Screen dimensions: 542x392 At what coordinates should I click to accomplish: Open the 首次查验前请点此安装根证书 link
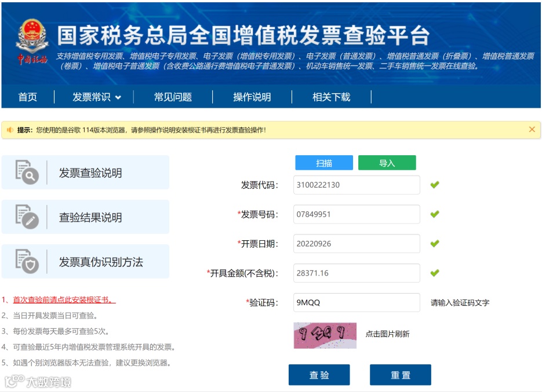coord(64,300)
